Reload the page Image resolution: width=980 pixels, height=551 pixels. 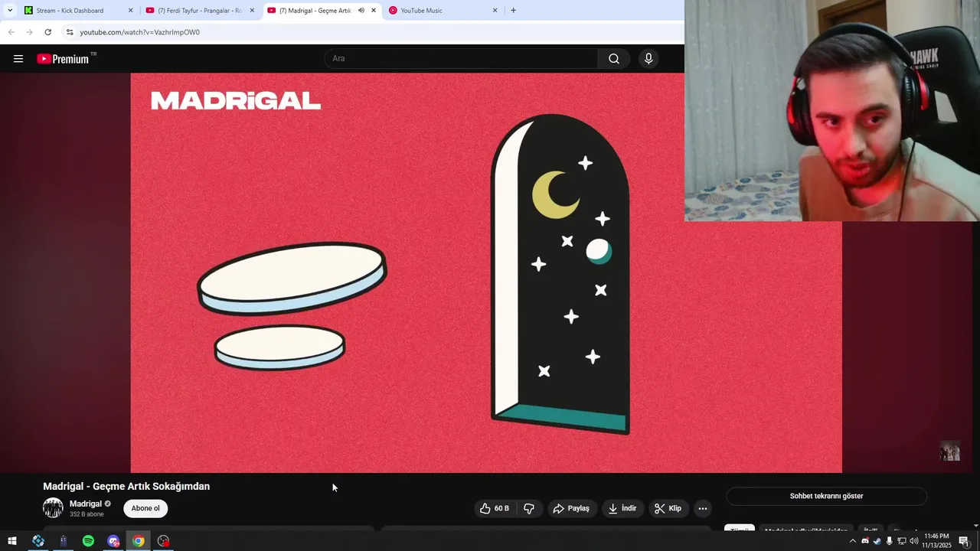pyautogui.click(x=47, y=32)
